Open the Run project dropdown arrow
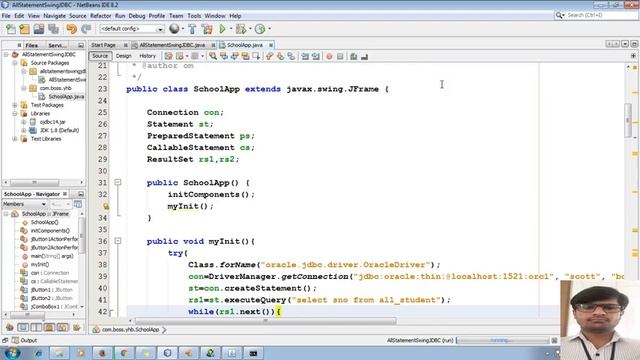 tap(231, 29)
